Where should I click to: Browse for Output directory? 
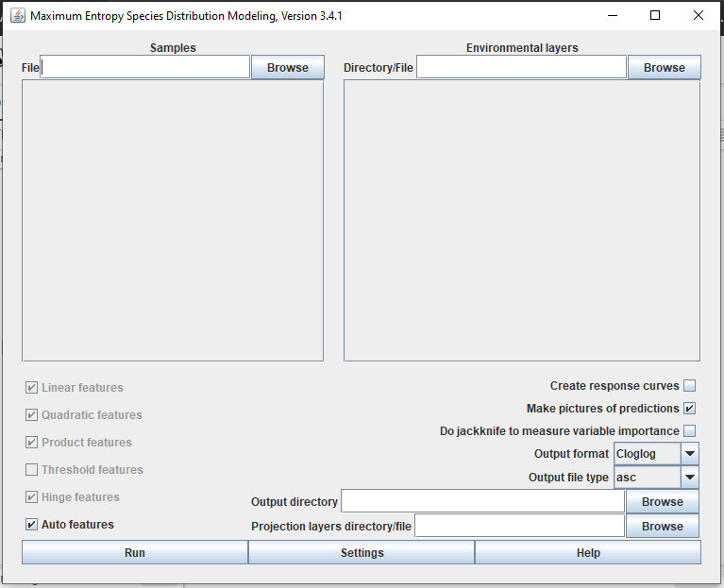point(662,501)
